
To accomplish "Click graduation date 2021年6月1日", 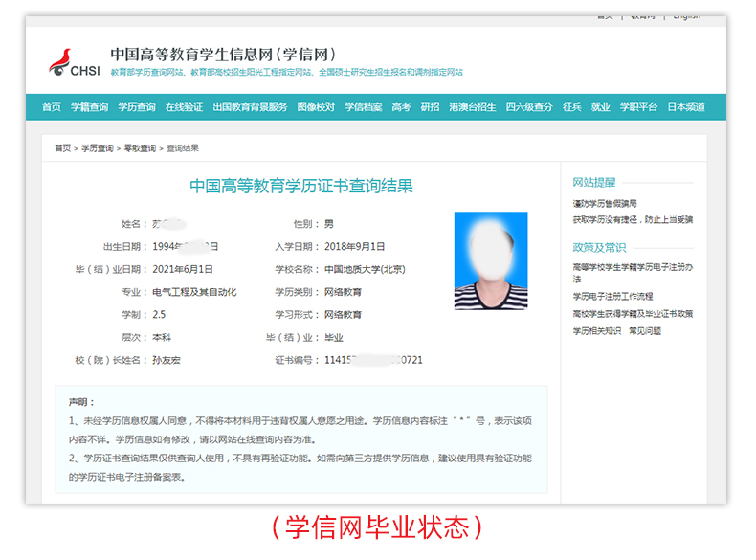I will 183,269.
